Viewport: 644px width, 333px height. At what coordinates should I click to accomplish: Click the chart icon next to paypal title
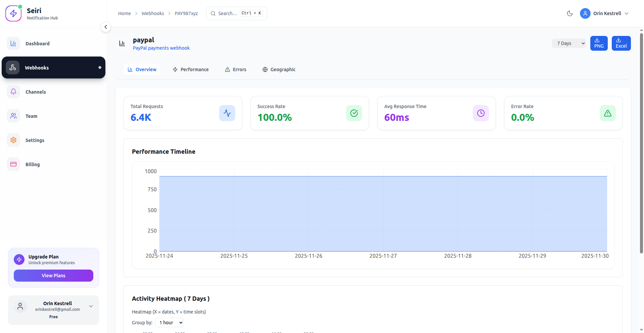tap(122, 43)
